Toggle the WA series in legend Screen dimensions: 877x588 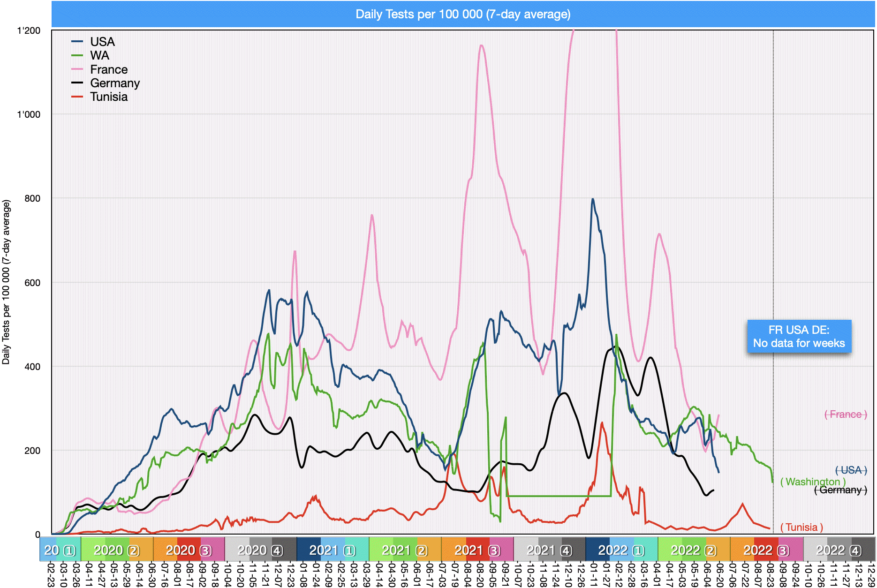click(99, 55)
